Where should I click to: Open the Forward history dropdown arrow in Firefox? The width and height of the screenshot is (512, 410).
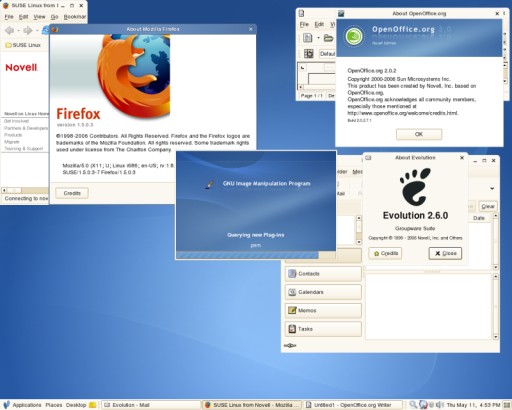[x=36, y=31]
